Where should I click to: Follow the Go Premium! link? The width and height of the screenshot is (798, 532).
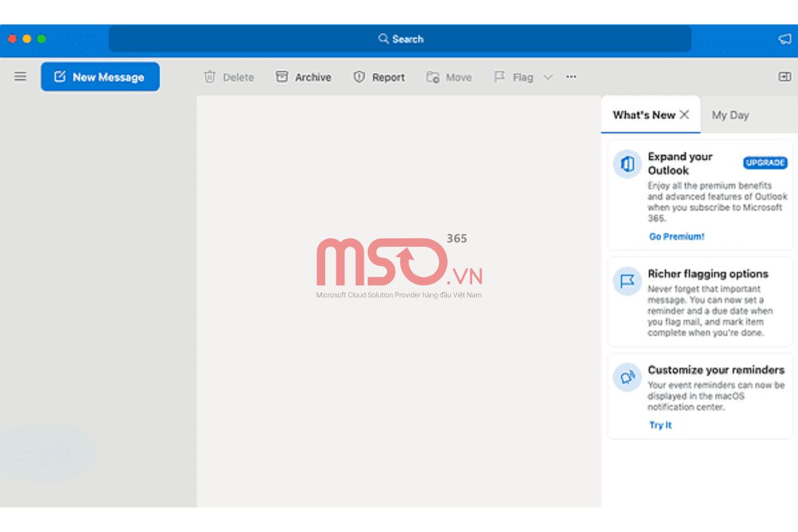click(x=676, y=236)
